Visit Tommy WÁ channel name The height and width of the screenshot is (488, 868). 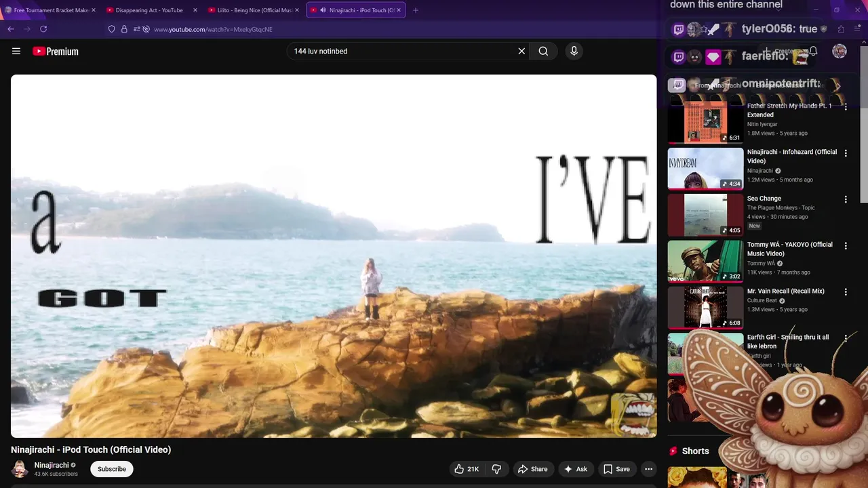[x=761, y=263]
